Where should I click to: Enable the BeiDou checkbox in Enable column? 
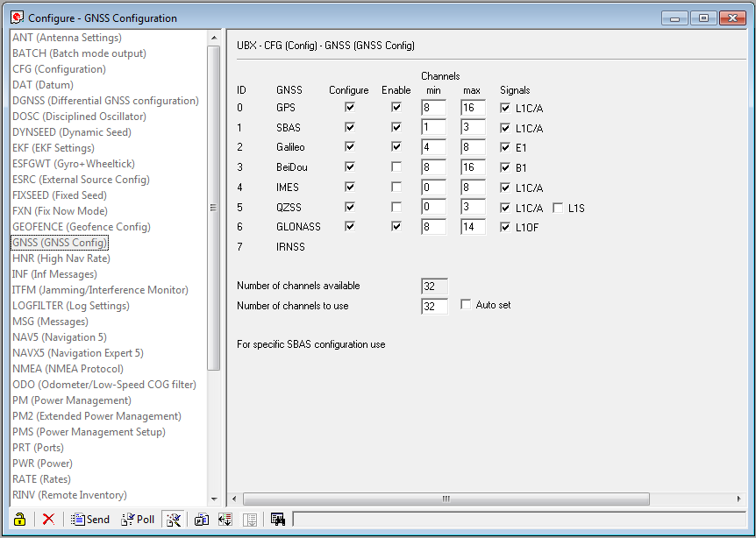(x=396, y=166)
